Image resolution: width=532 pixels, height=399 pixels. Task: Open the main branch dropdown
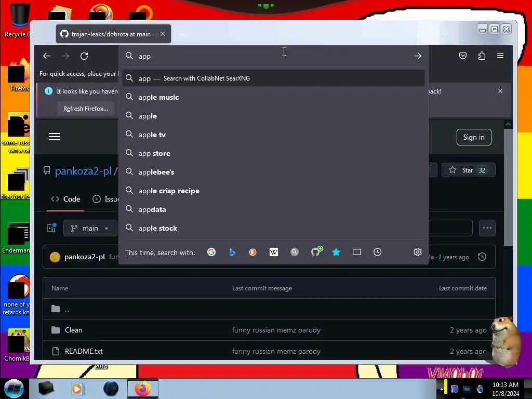coord(90,229)
